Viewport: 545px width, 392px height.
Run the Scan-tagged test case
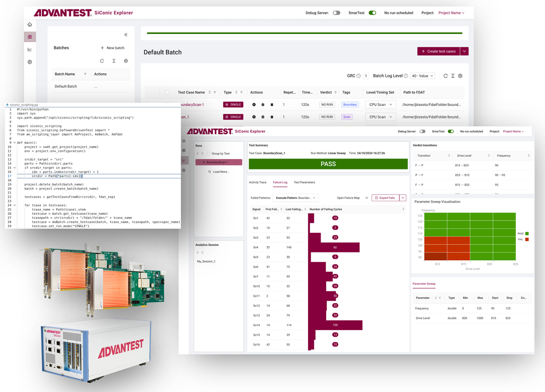click(254, 117)
